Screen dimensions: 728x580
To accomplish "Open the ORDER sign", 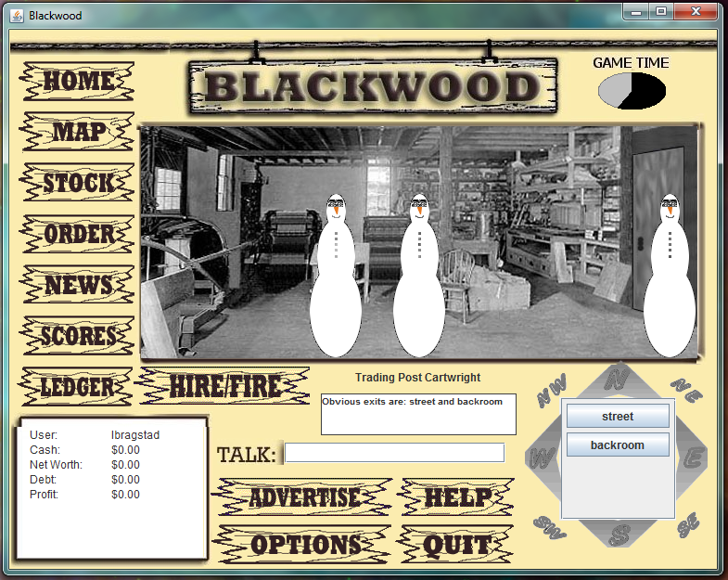I will (78, 234).
